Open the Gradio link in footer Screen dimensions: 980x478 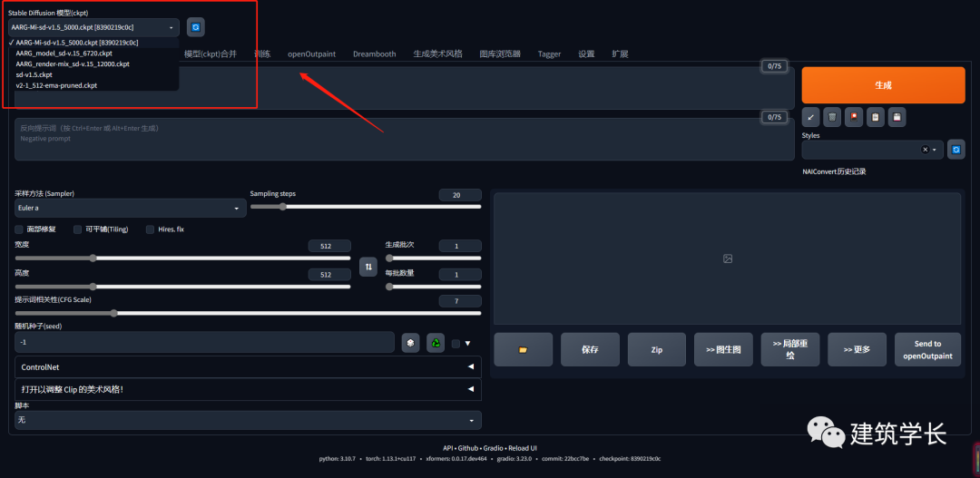(x=493, y=448)
